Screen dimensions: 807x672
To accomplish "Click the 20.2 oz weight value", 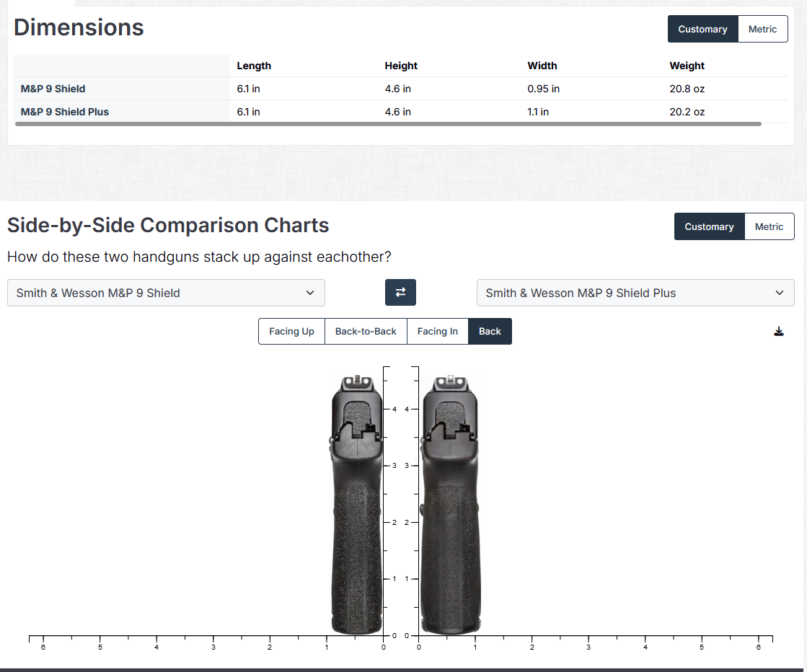I will tap(687, 112).
